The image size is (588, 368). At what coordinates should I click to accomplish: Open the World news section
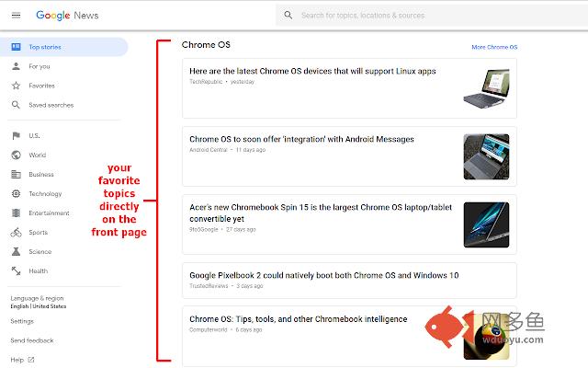[x=37, y=155]
